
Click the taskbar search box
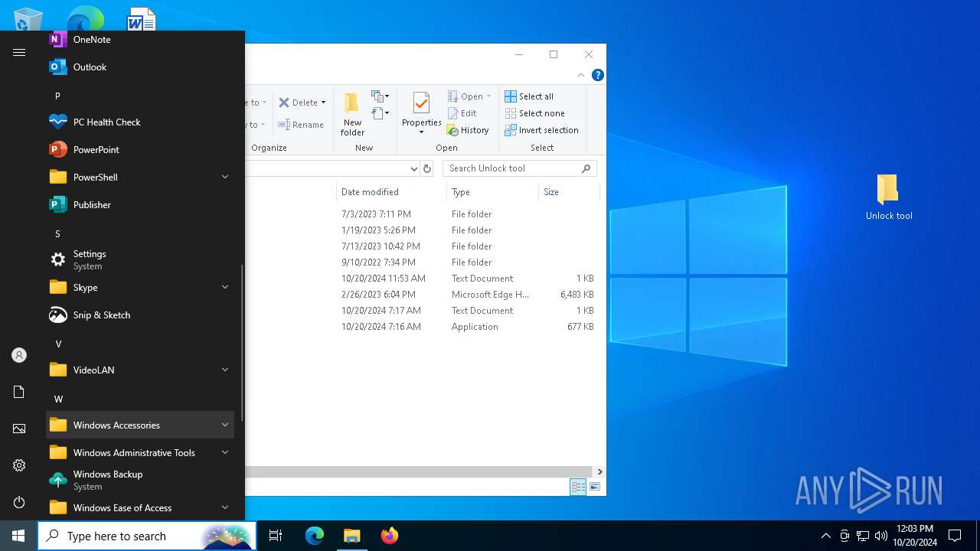coord(145,536)
